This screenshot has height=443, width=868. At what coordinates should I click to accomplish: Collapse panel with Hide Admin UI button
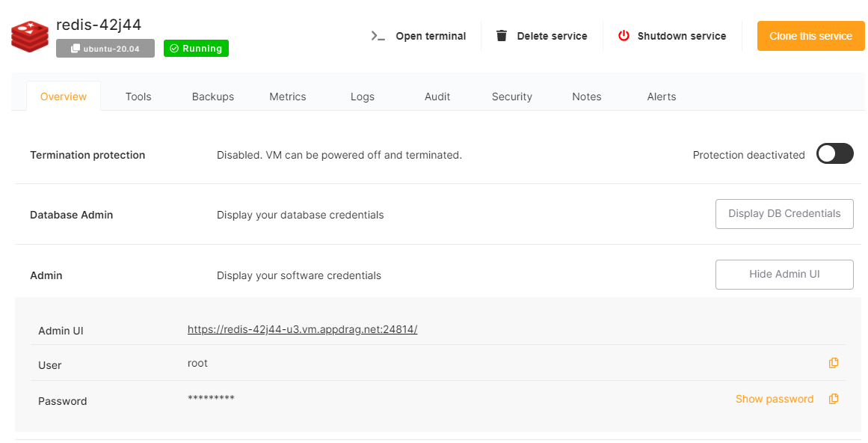click(x=784, y=275)
